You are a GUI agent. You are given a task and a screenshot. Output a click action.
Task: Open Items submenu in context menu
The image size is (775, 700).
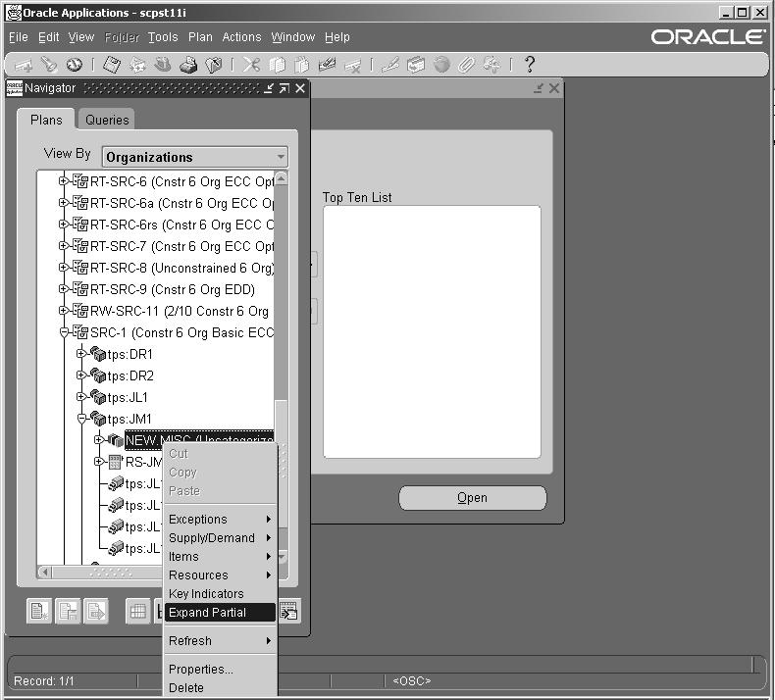[x=220, y=557]
